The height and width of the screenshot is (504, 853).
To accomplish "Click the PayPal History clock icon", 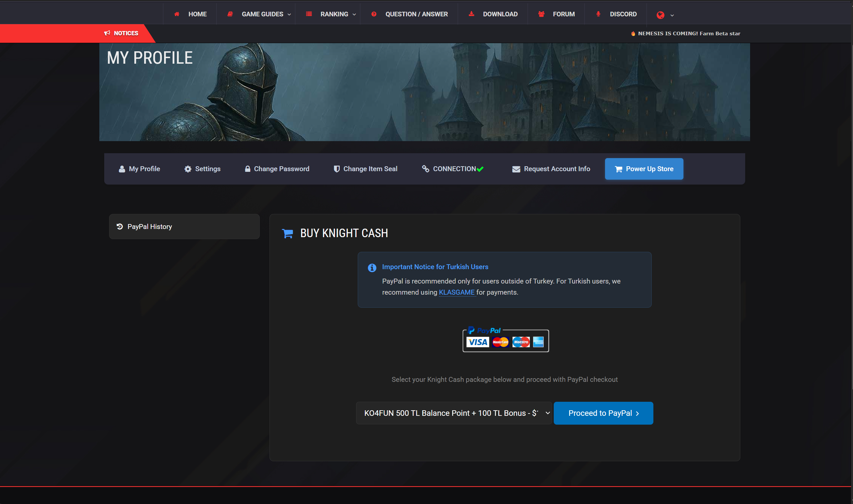I will point(120,227).
